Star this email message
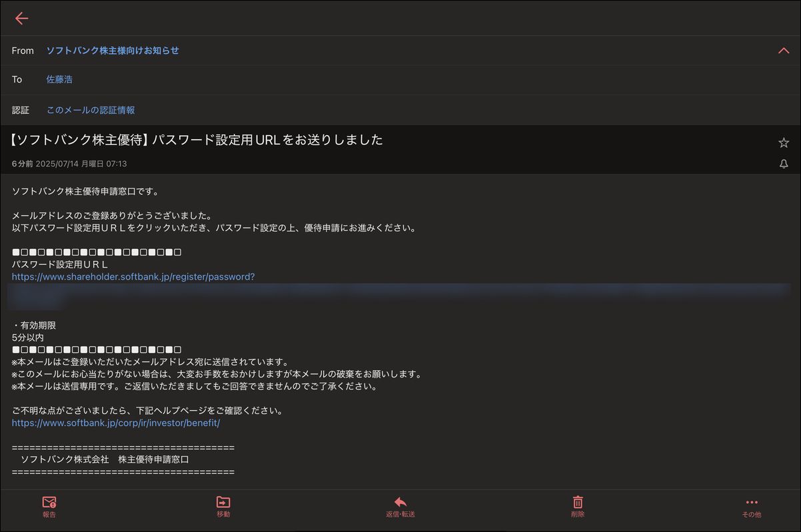The image size is (801, 532). 784,142
